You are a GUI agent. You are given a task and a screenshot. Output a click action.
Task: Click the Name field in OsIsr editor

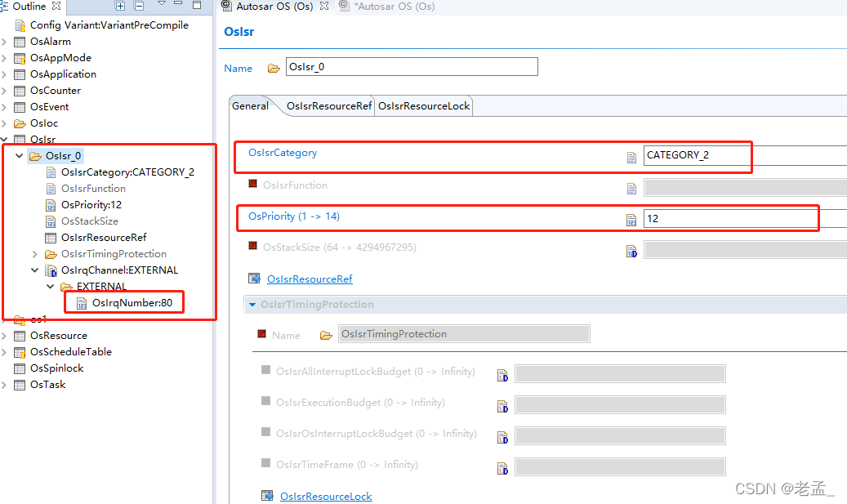click(x=412, y=66)
